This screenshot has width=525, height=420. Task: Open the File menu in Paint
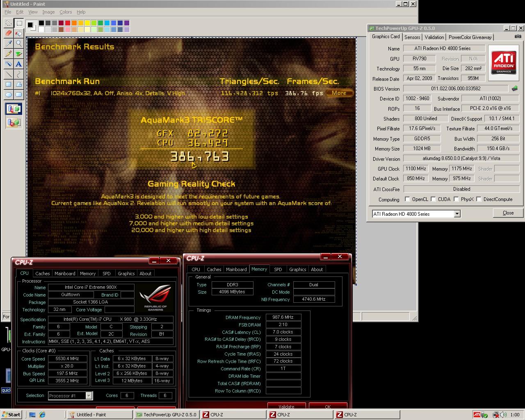tap(8, 12)
